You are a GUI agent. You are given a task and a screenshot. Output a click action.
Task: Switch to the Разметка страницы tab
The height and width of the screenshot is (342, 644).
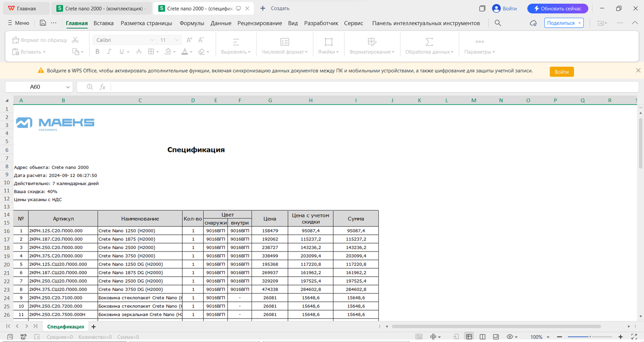pos(146,23)
